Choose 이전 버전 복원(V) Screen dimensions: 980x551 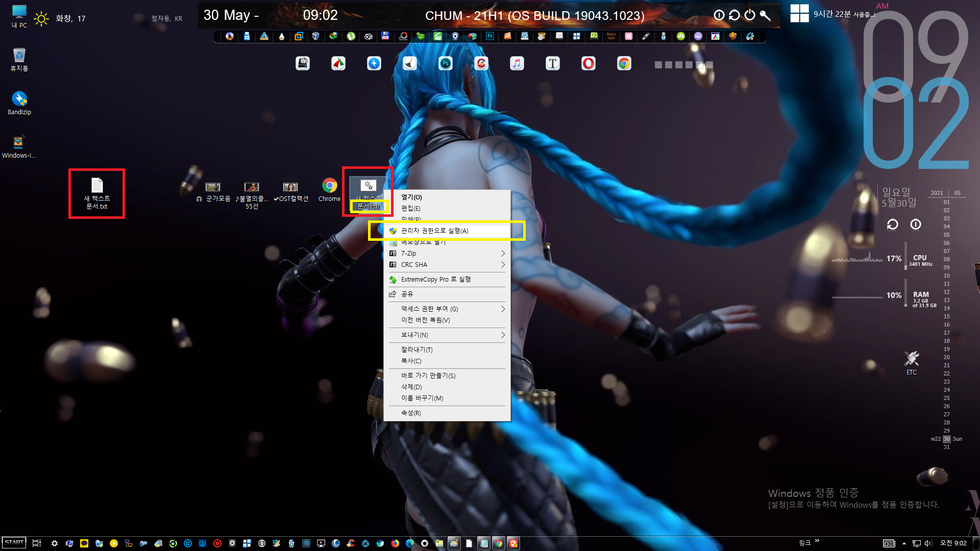click(x=447, y=320)
